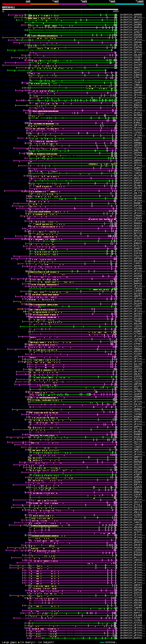Click hit label UniRef100_C5Z4Z5
This screenshot has width=146, height=644.
[x=131, y=148]
